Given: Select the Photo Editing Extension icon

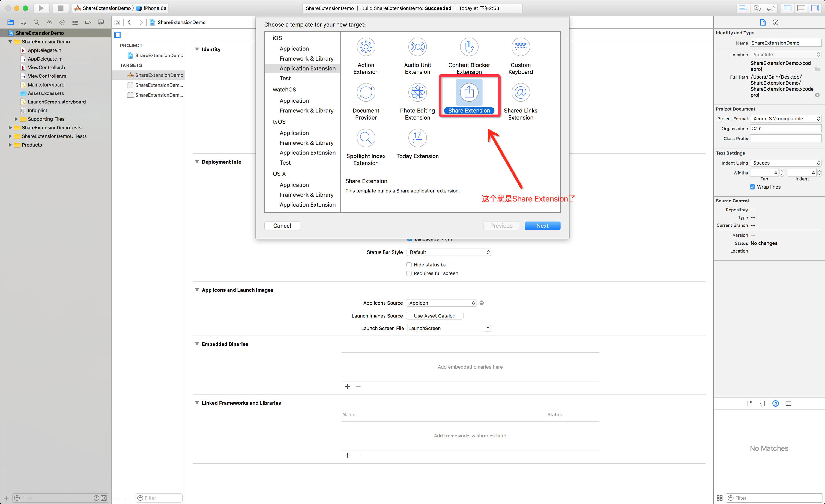Looking at the screenshot, I should [x=417, y=93].
